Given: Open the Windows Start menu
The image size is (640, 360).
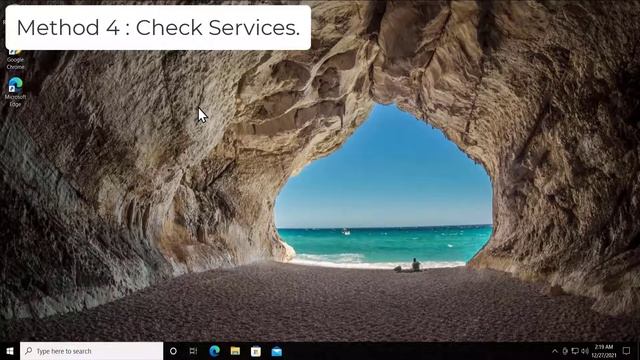Looking at the screenshot, I should (10, 351).
